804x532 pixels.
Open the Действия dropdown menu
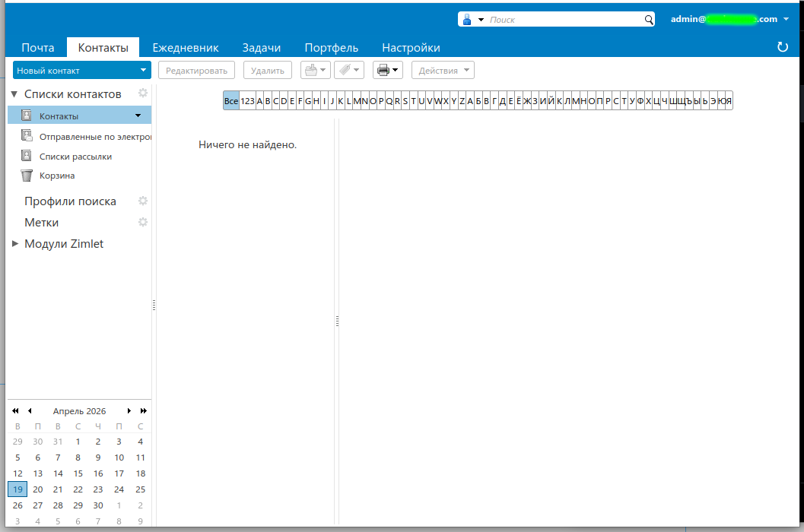[x=443, y=70]
